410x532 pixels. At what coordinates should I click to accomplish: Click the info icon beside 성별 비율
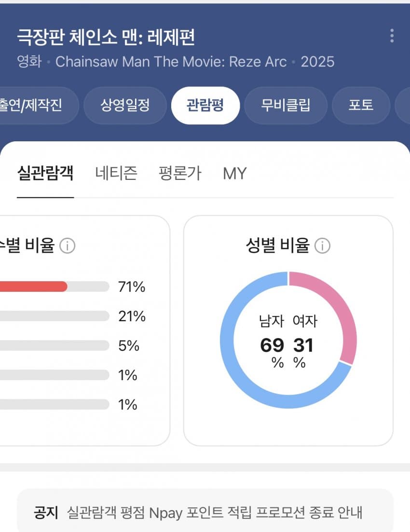point(322,246)
